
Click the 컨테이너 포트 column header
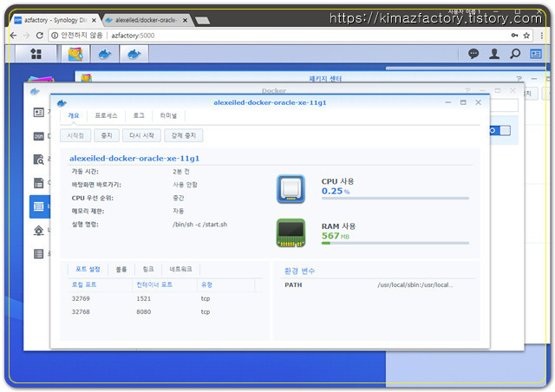click(165, 284)
